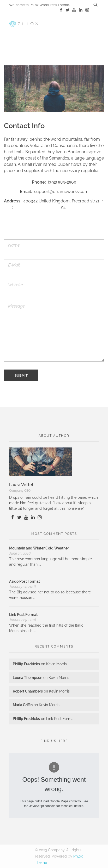Click into the E-Mail field
Screen dimensions: 108x868
tap(54, 265)
